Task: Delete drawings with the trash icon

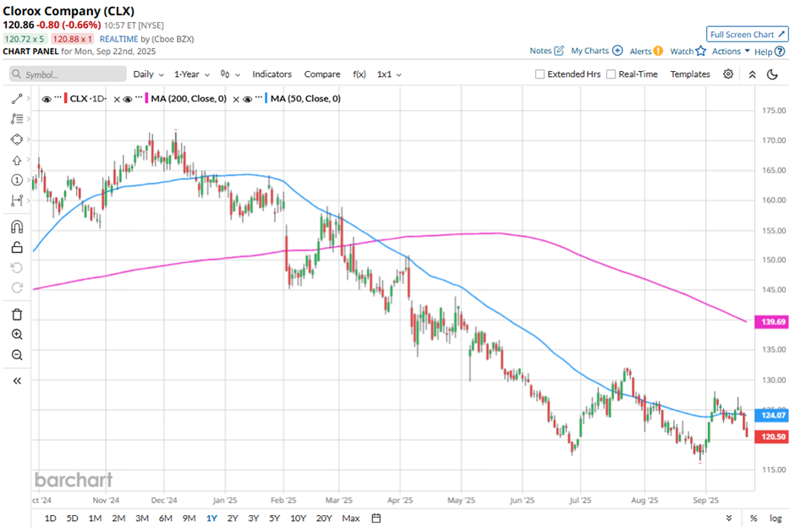Action: coord(17,315)
